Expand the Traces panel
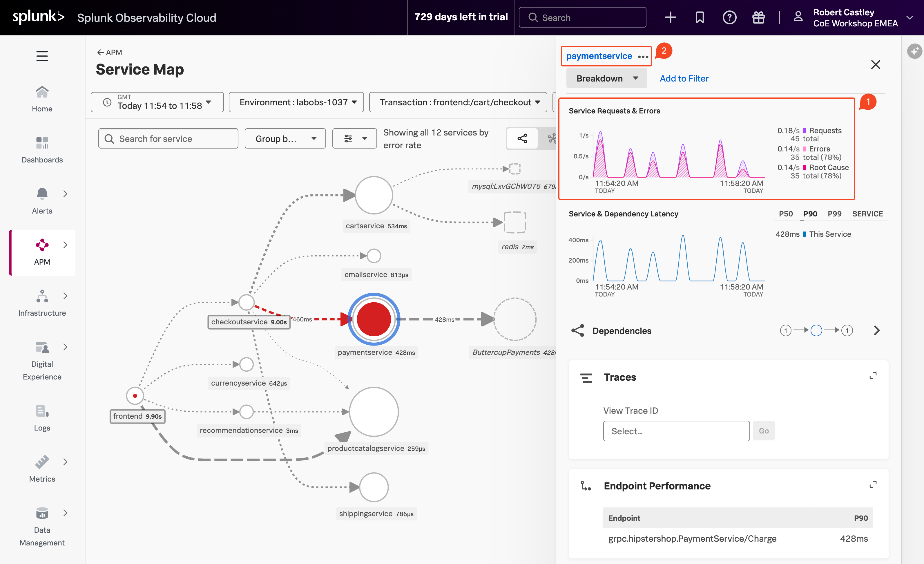Image resolution: width=924 pixels, height=564 pixels. click(x=873, y=376)
